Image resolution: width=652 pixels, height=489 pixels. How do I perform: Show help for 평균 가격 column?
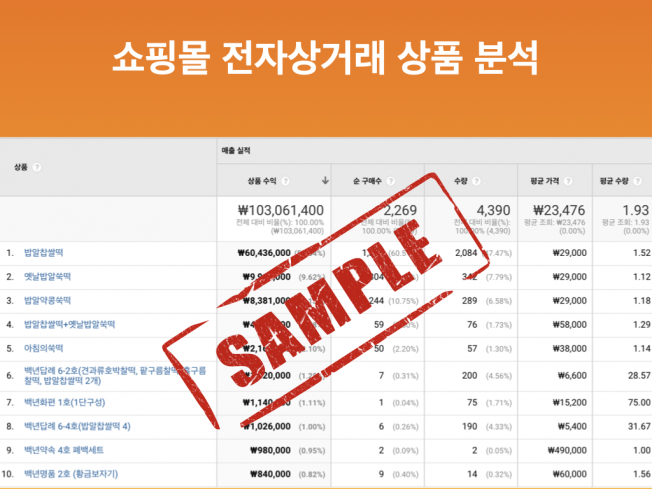point(568,181)
